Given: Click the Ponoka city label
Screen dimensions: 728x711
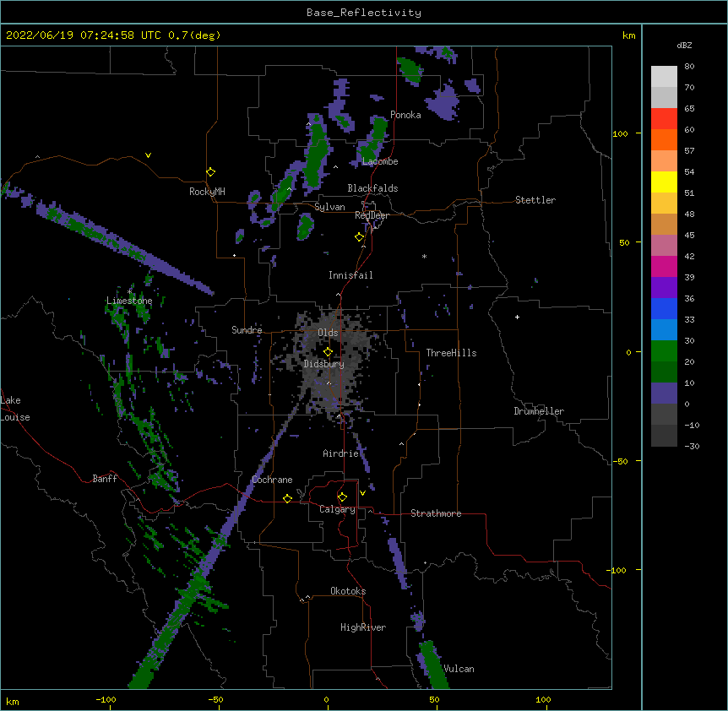Looking at the screenshot, I should click(x=405, y=115).
